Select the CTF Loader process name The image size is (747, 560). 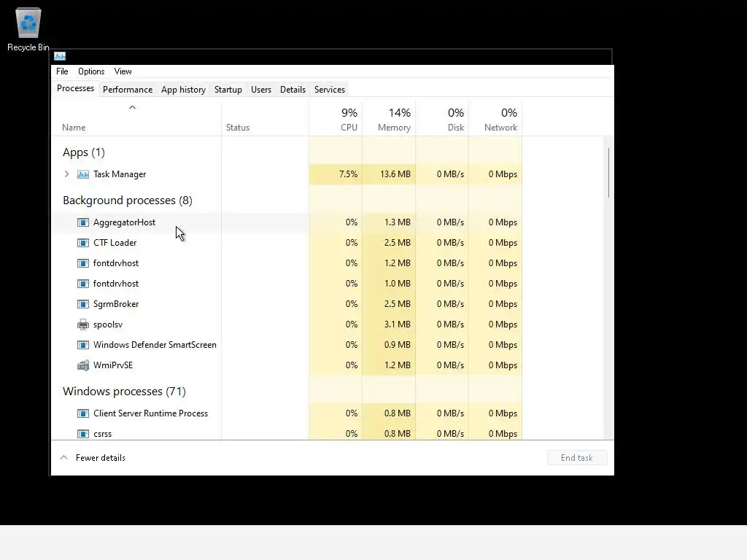(x=115, y=243)
